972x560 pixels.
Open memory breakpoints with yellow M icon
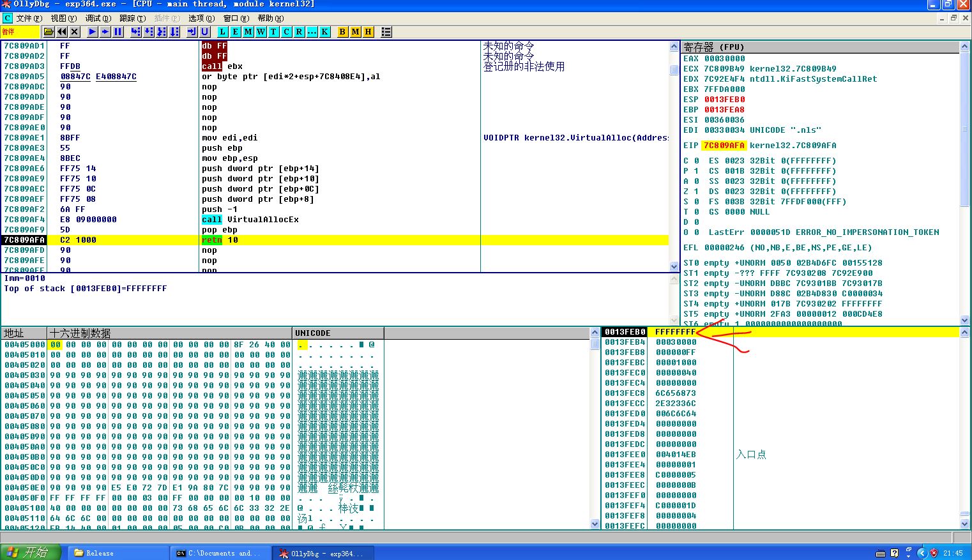click(356, 31)
